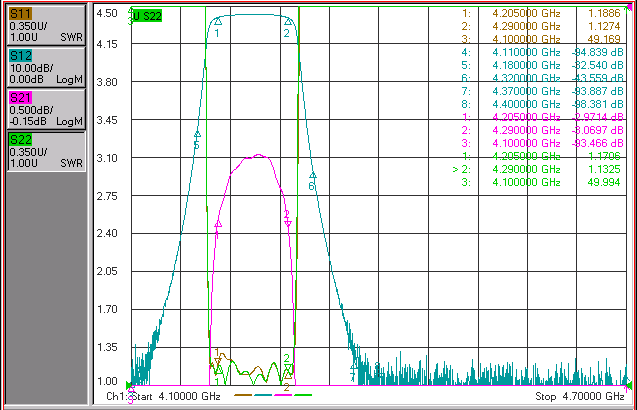Select S12 marker 2 triangle at passband top

(288, 22)
